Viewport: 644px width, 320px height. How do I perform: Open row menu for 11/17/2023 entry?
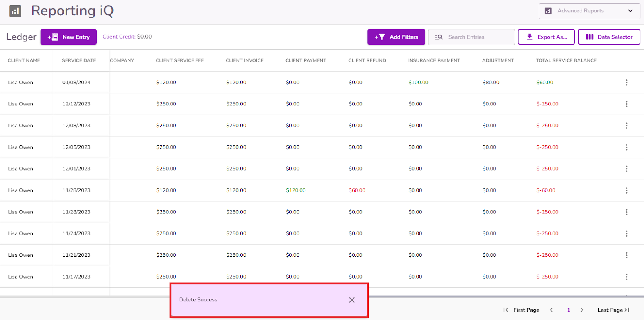[627, 277]
